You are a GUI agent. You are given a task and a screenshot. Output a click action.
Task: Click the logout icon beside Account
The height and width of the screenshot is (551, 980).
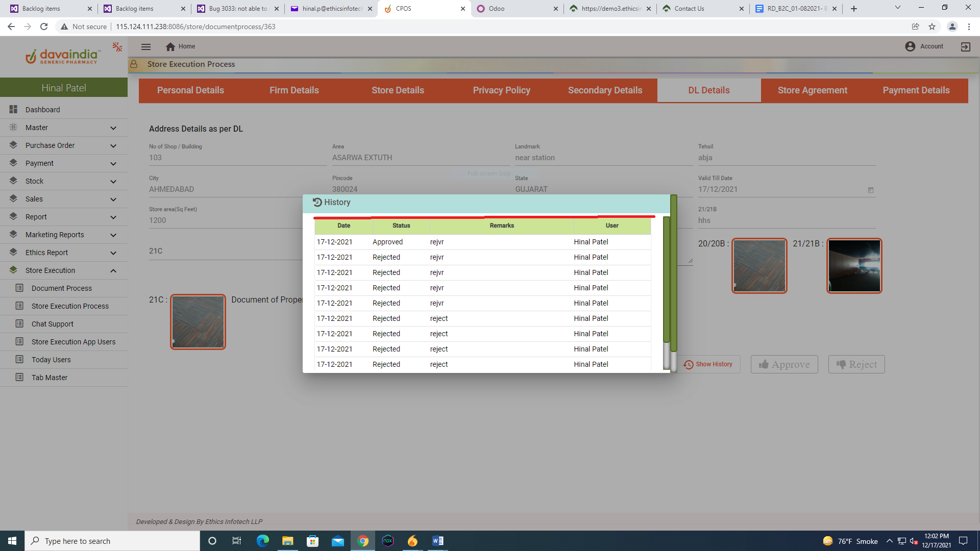click(x=965, y=46)
